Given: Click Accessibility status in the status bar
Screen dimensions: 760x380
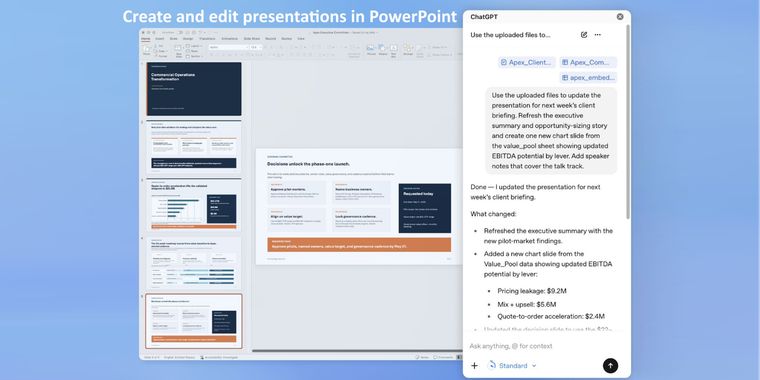Looking at the screenshot, I should pos(218,357).
